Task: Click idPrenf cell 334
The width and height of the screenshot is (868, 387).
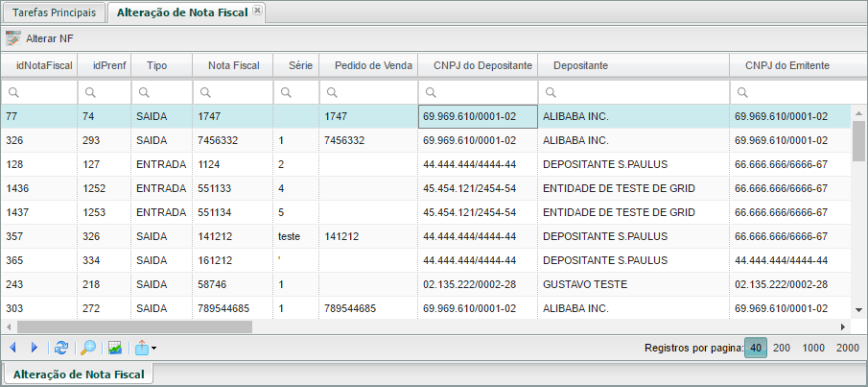Action: click(x=105, y=260)
